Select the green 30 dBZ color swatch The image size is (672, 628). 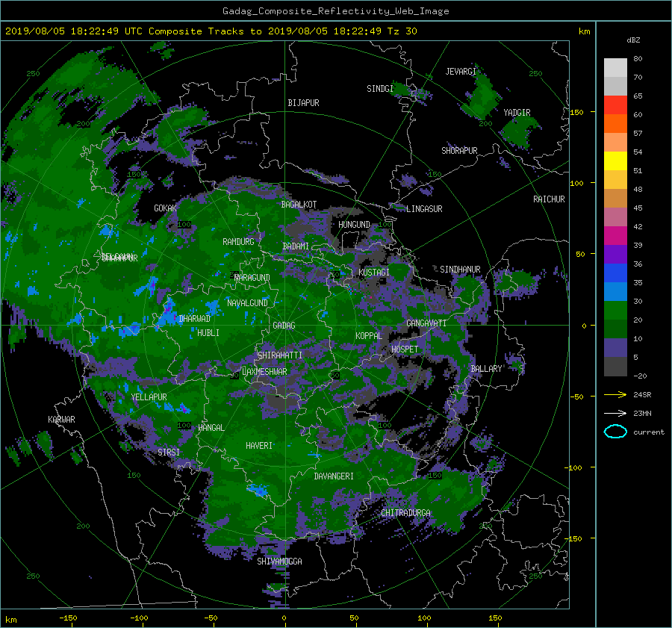coord(615,311)
